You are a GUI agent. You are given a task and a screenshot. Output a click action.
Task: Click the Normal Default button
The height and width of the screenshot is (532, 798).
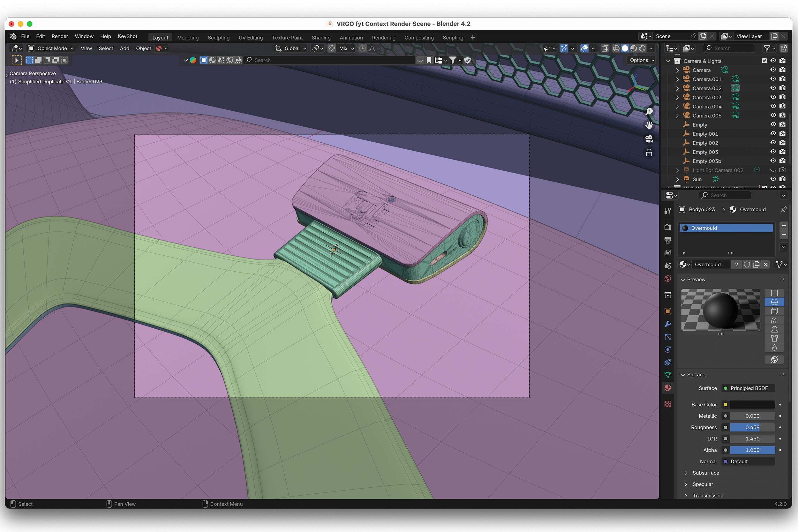pyautogui.click(x=748, y=462)
